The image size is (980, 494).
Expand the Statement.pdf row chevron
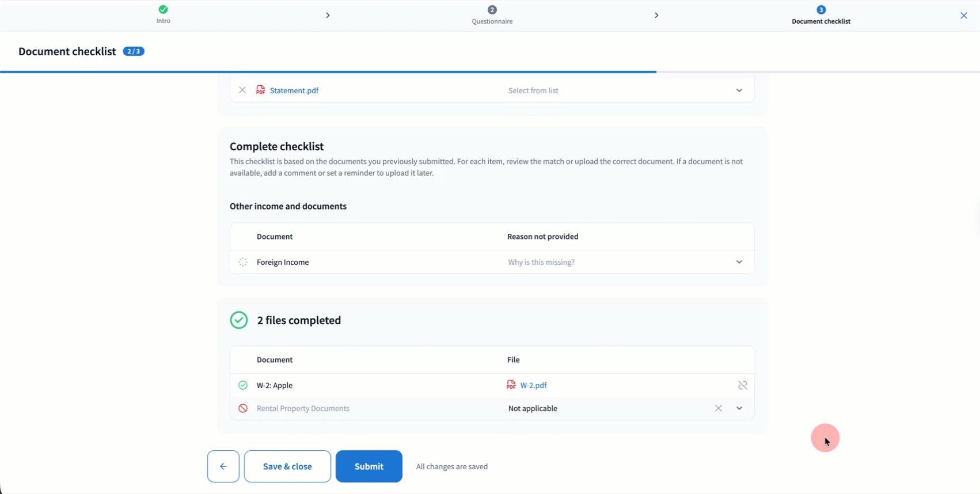click(x=739, y=90)
